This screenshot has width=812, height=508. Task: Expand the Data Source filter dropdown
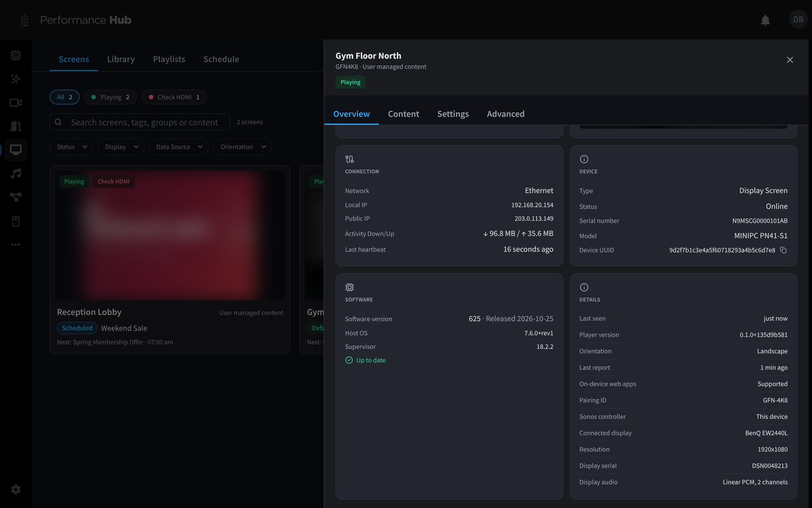click(x=179, y=147)
